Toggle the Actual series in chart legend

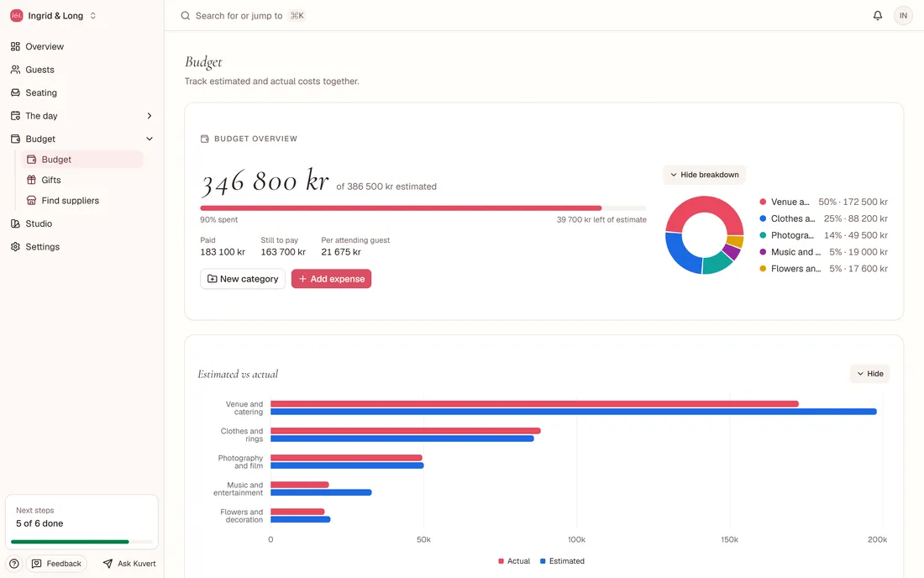[x=514, y=561]
